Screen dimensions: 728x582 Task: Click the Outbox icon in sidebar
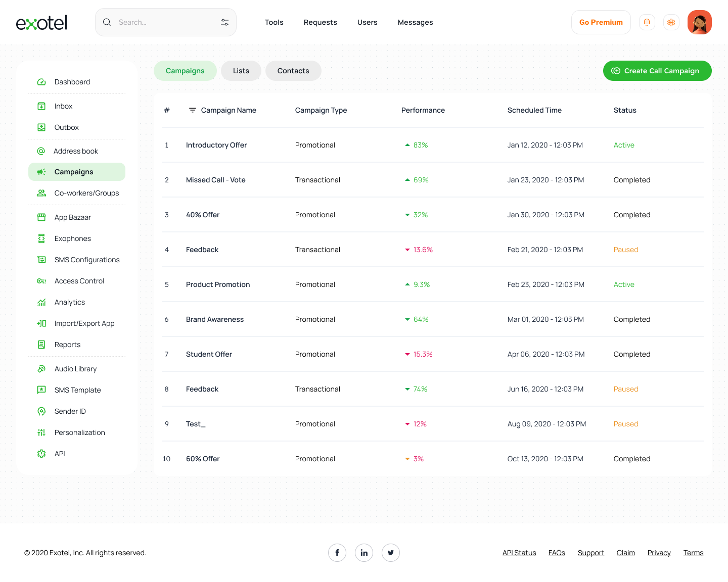tap(41, 127)
